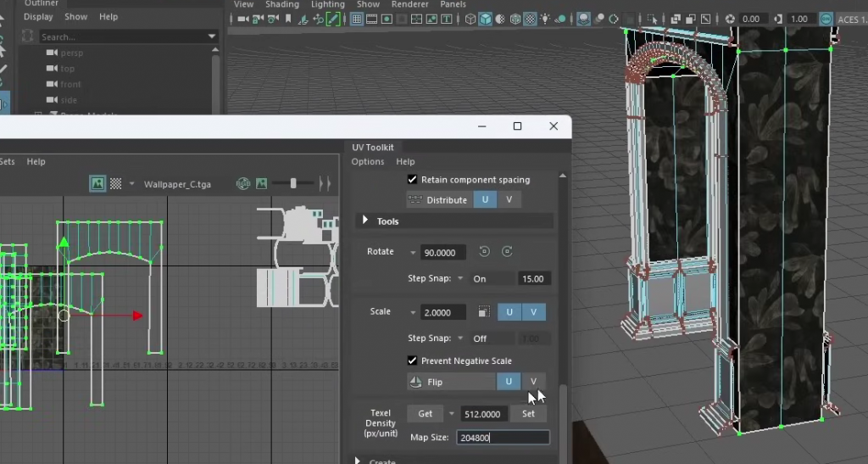Click the Texel Density Get button
The width and height of the screenshot is (868, 464).
[x=426, y=414]
